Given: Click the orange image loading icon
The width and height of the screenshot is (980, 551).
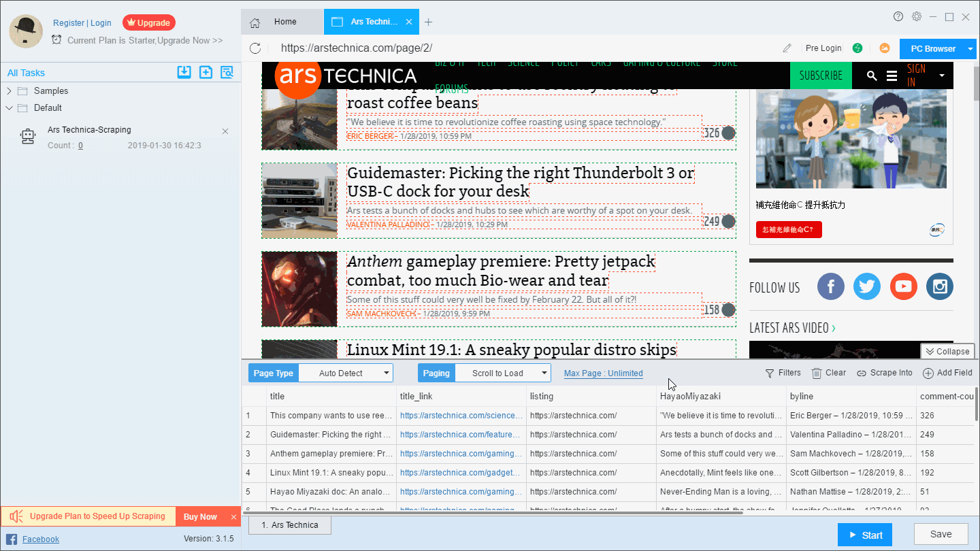Looking at the screenshot, I should tap(885, 48).
